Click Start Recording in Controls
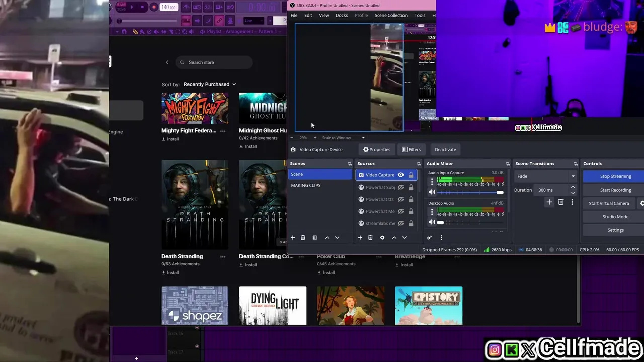 [x=615, y=190]
